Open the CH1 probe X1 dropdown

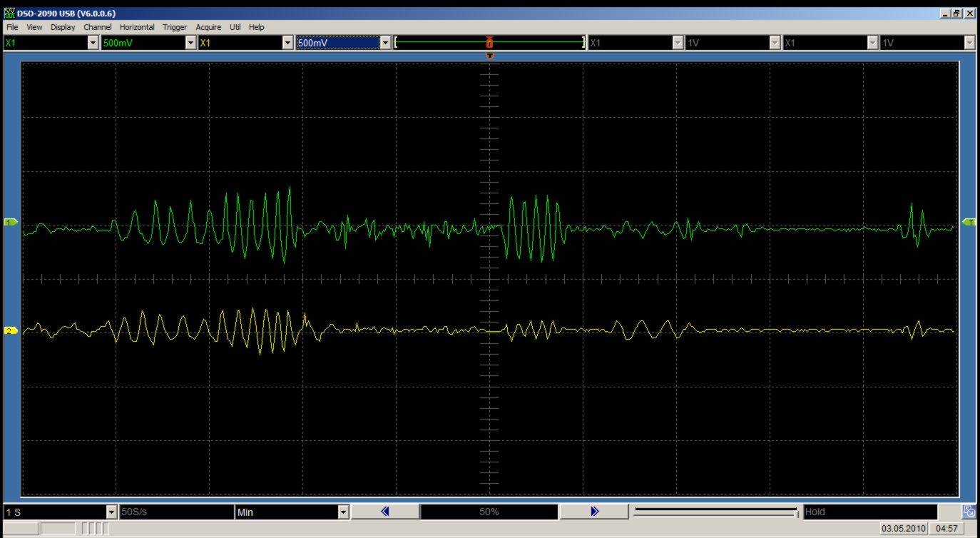(x=93, y=43)
